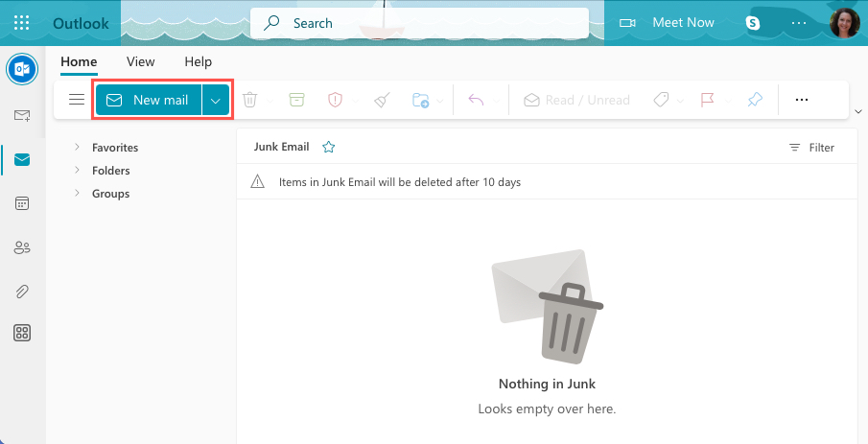Open the toolbar more options ellipsis

802,100
